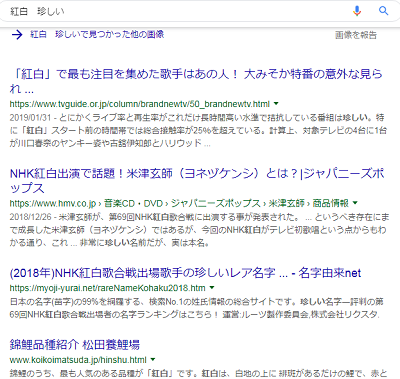Click the snippet text dated 2019/01/31

198,130
